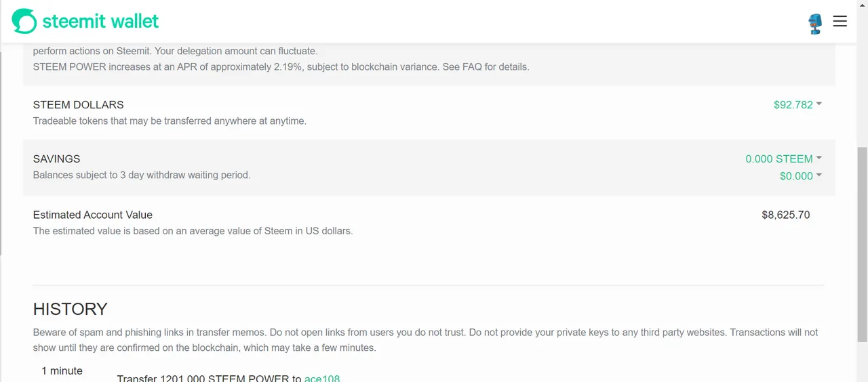868x382 pixels.
Task: Expand the $0.000 savings balance dropdown
Action: pyautogui.click(x=800, y=176)
